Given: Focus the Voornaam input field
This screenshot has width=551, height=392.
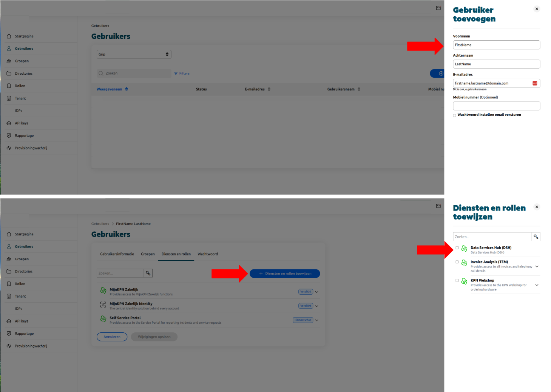Looking at the screenshot, I should coord(497,45).
